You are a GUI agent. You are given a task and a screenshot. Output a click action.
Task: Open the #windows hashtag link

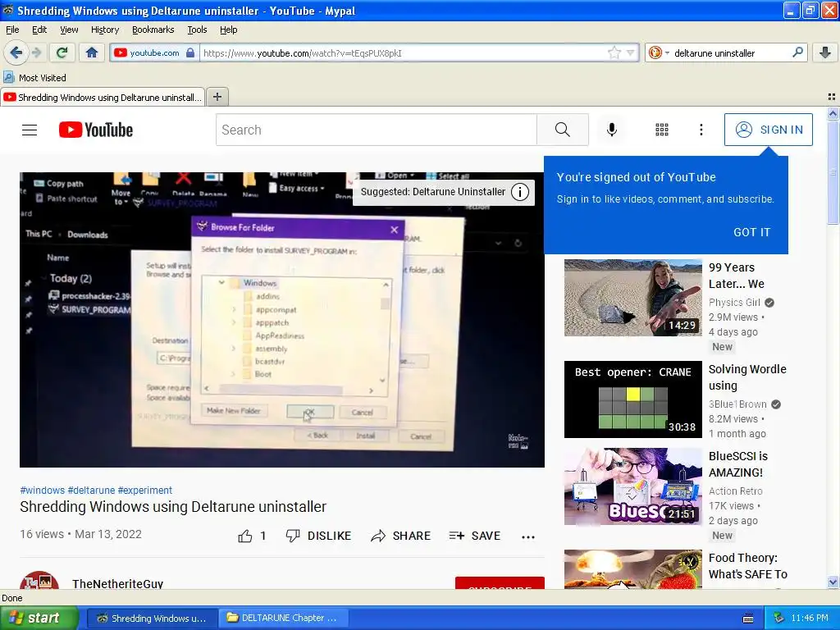point(43,491)
